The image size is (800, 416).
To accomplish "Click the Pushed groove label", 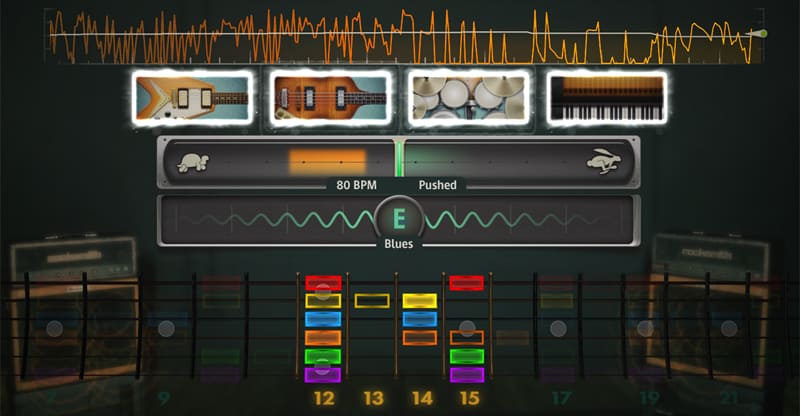I will 437,185.
